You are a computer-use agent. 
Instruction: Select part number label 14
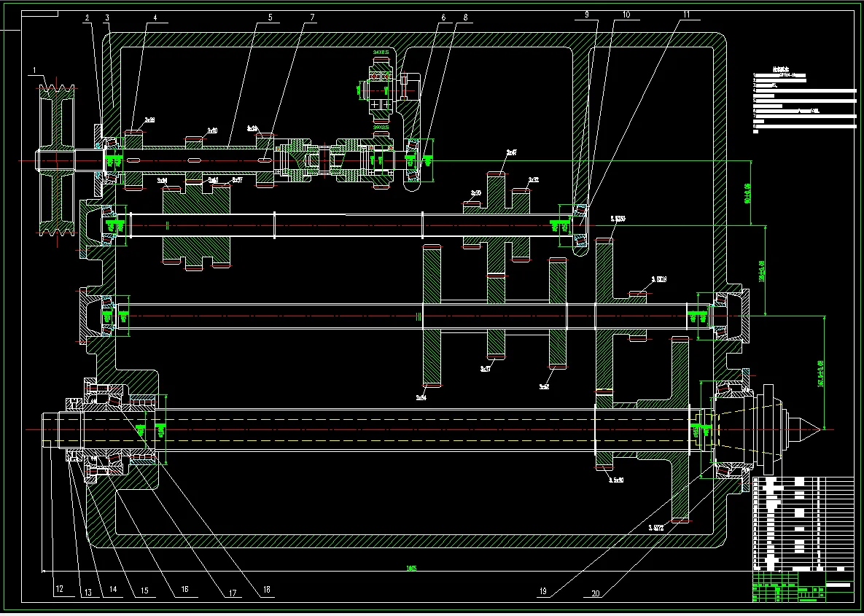coord(112,589)
